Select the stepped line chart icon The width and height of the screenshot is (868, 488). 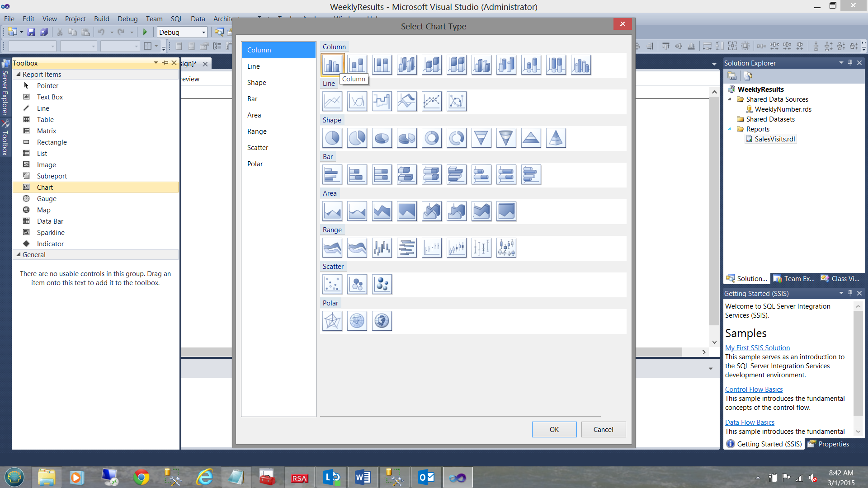click(x=382, y=101)
